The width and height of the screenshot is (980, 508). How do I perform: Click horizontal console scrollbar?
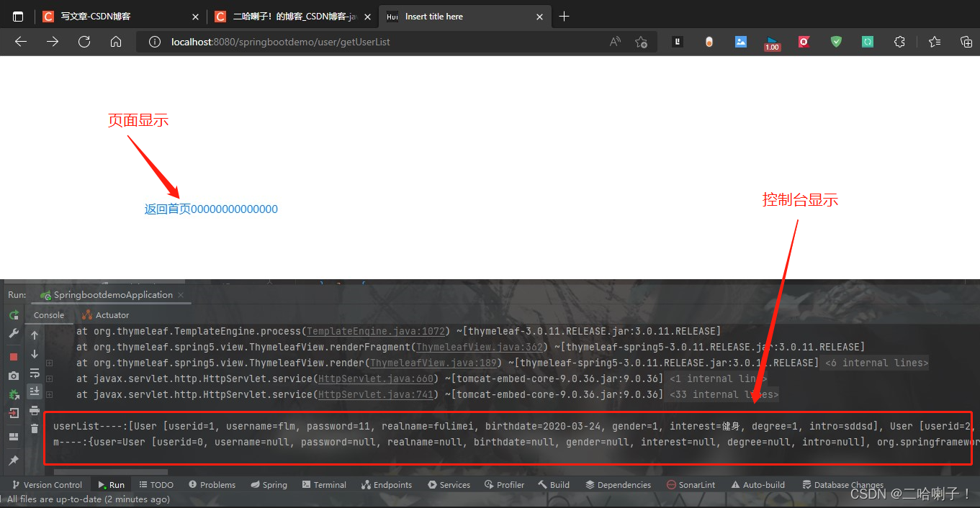pyautogui.click(x=110, y=472)
